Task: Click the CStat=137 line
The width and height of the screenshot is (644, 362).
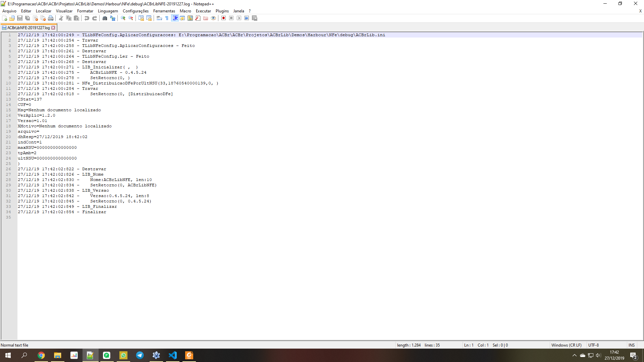Action: pos(30,99)
